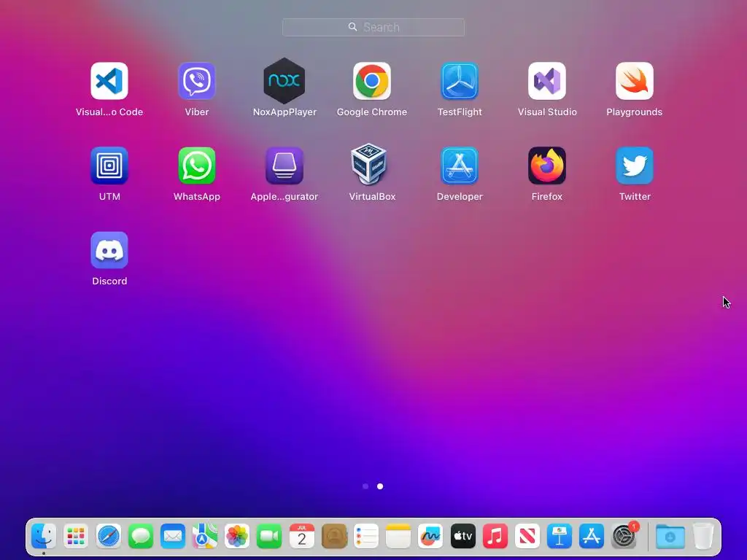
Task: Open Maps from the Dock
Action: tap(205, 536)
